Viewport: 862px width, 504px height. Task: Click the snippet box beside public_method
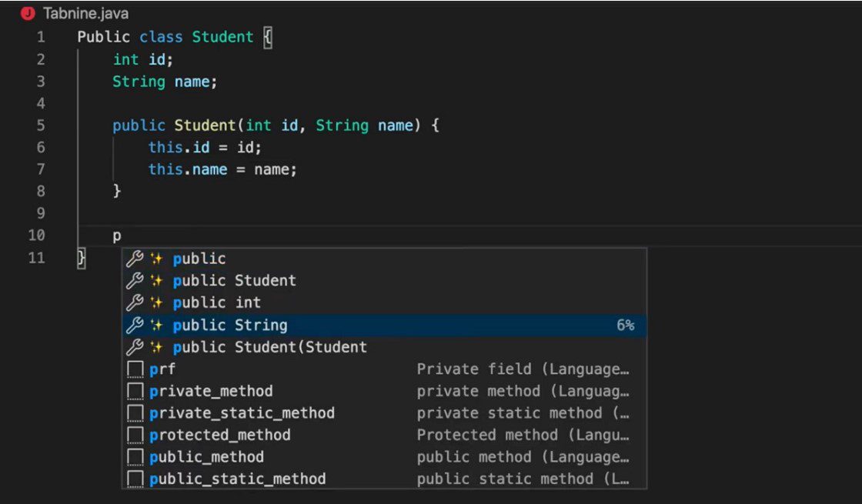(x=135, y=456)
